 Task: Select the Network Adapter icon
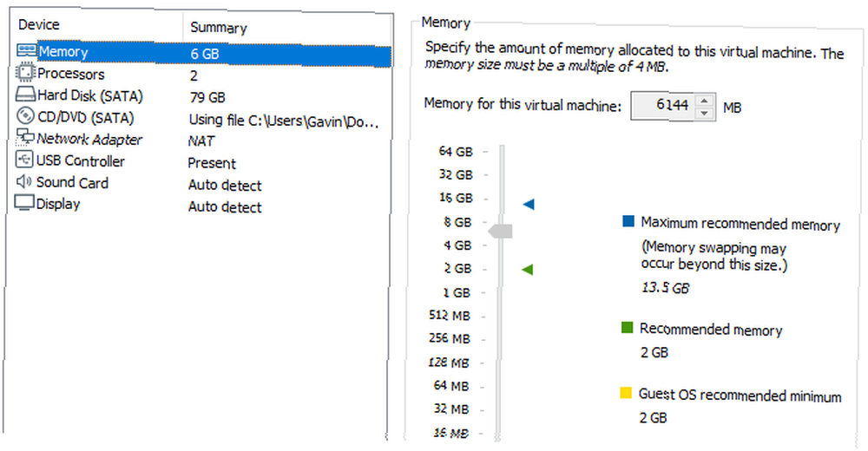coord(25,137)
